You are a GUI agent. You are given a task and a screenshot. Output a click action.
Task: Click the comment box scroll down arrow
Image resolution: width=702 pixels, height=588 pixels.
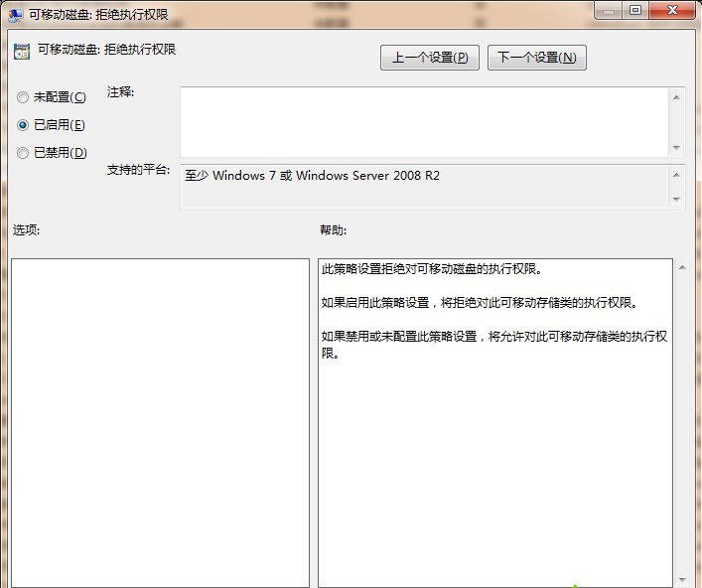676,147
